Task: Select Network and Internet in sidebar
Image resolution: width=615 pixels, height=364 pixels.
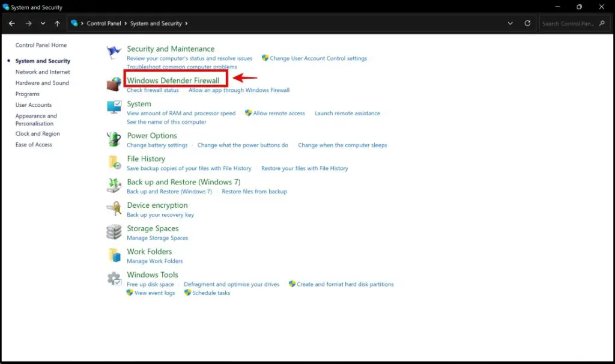Action: click(x=43, y=72)
